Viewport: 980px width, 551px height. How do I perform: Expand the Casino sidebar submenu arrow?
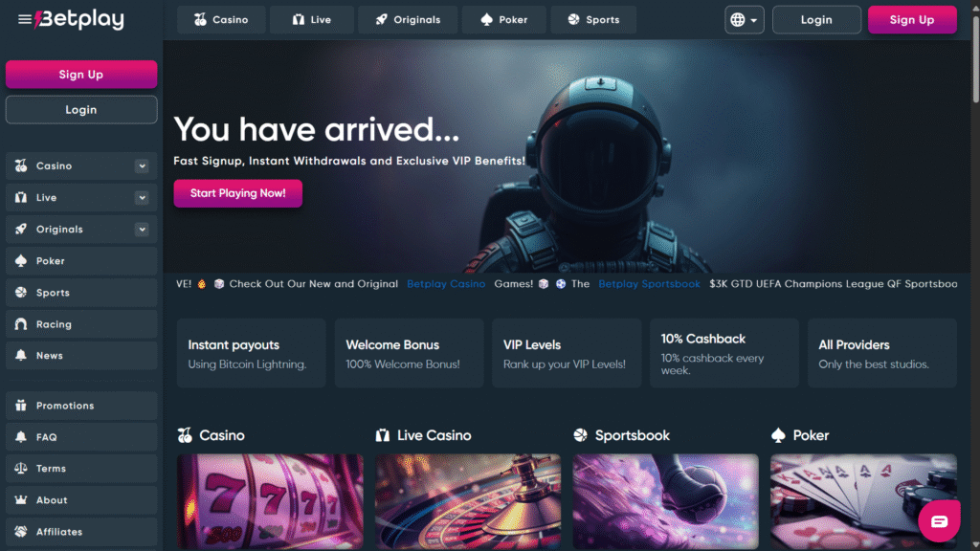(142, 166)
